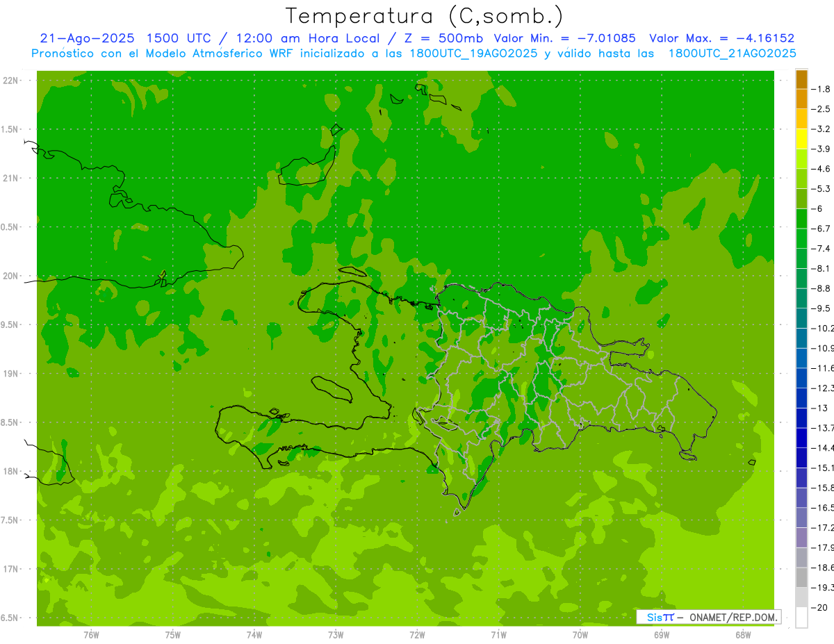Screen dimensions: 834x644
Task: Click the '75W' longitude label
Action: (x=173, y=635)
